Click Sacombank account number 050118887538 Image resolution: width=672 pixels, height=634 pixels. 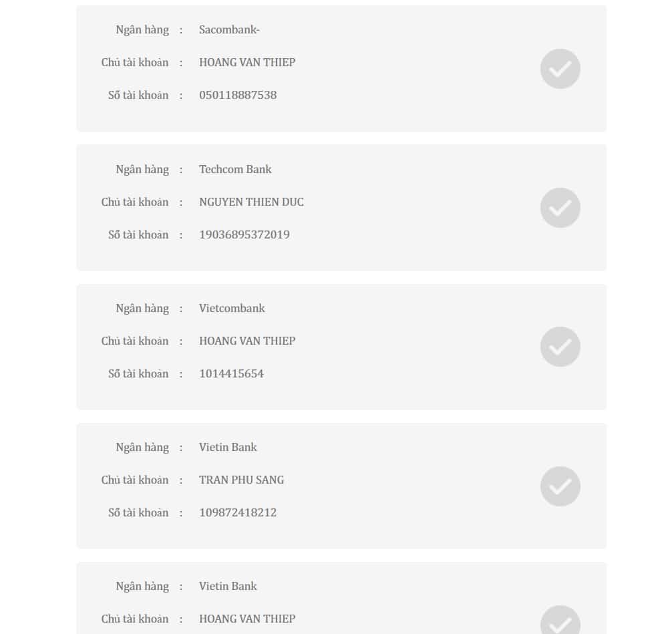(x=238, y=95)
